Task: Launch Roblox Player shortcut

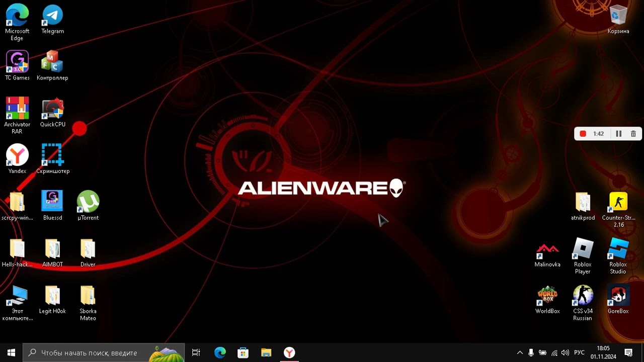Action: pyautogui.click(x=583, y=256)
